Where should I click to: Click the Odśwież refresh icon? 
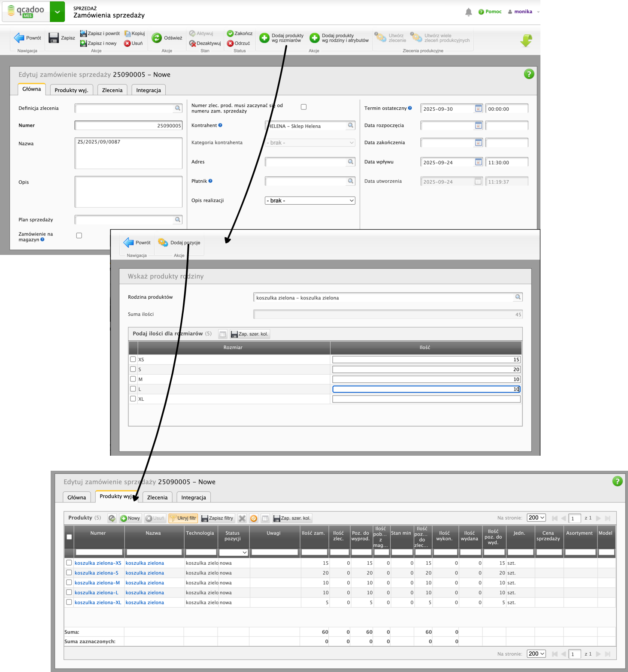coord(157,38)
